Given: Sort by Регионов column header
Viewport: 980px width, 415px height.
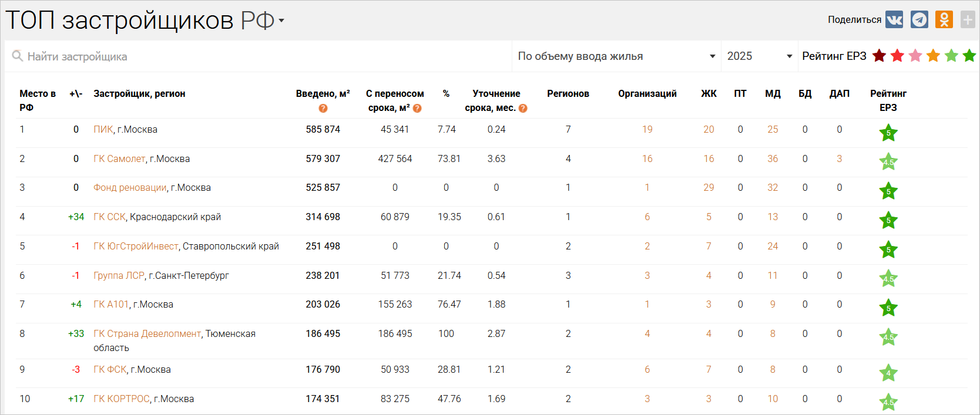Looking at the screenshot, I should coord(568,94).
